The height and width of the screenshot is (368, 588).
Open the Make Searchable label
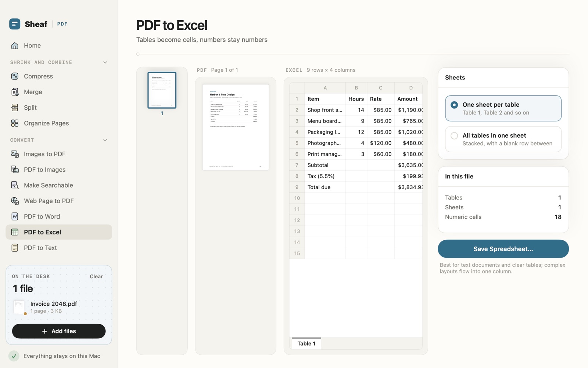pos(49,185)
